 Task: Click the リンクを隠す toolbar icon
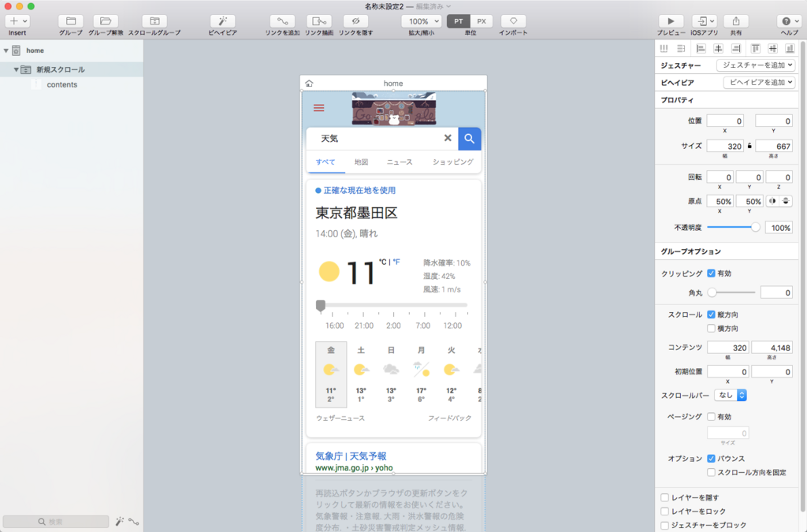355,21
